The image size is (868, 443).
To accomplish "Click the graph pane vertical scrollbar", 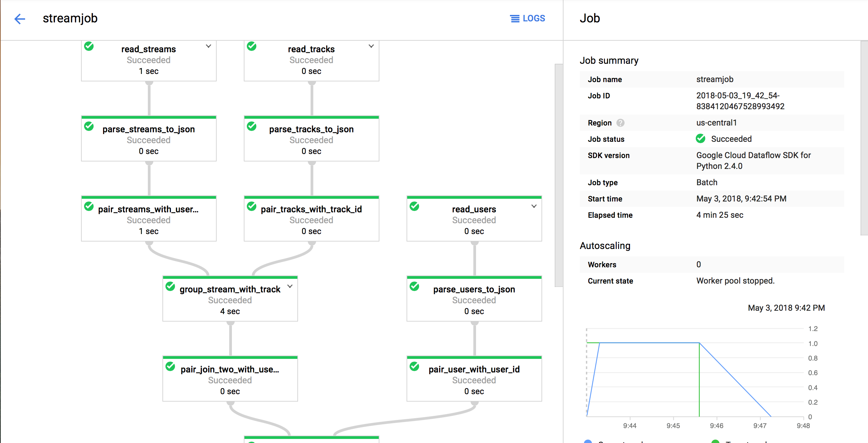I will [558, 175].
